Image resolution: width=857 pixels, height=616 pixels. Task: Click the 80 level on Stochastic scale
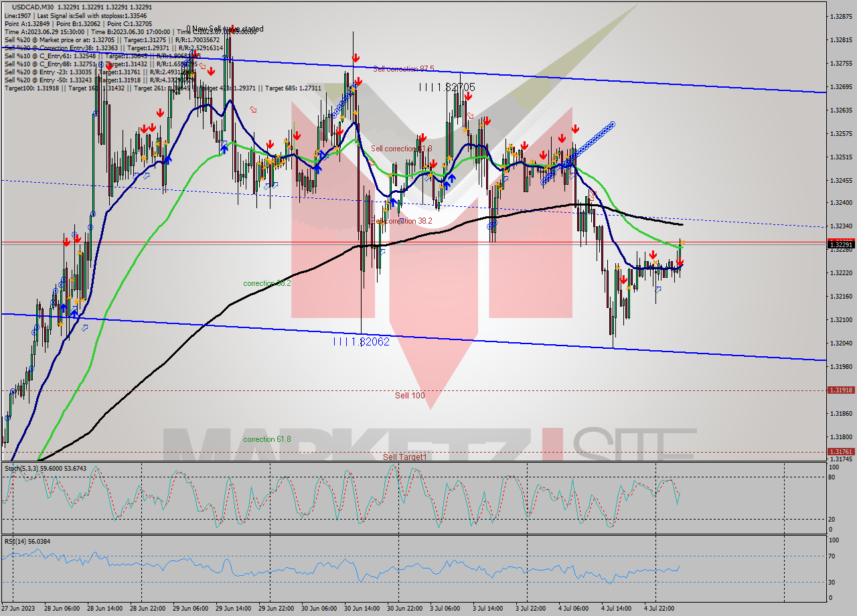[x=832, y=477]
